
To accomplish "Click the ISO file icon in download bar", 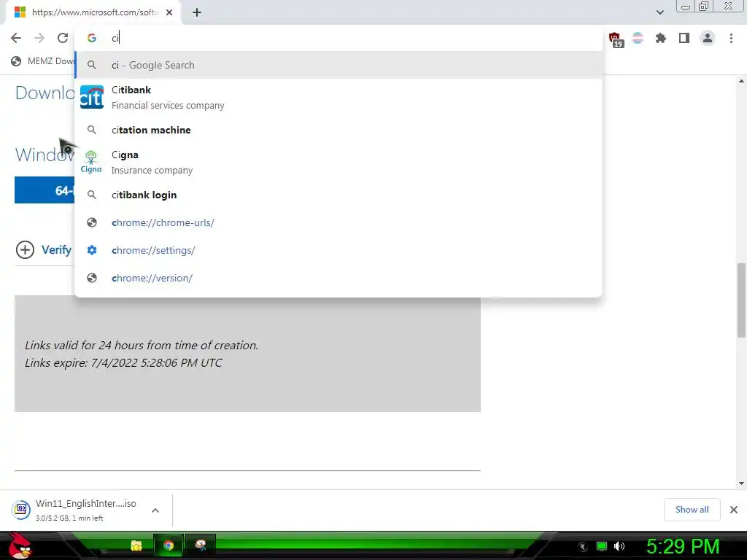I will pos(21,510).
